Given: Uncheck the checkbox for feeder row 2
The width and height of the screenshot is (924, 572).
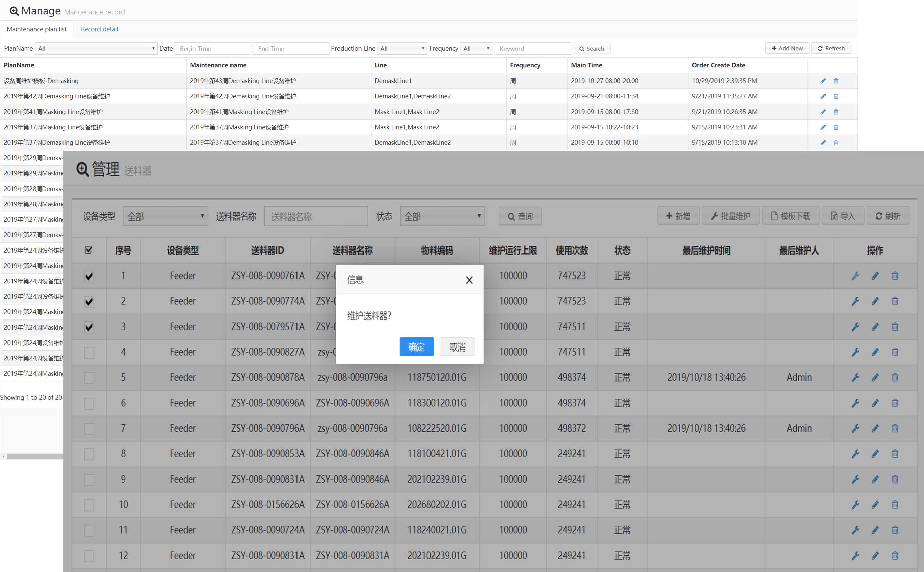Looking at the screenshot, I should pyautogui.click(x=89, y=302).
